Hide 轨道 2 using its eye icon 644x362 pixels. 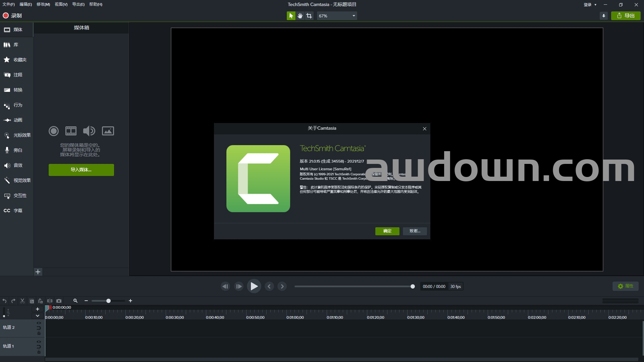pos(39,323)
